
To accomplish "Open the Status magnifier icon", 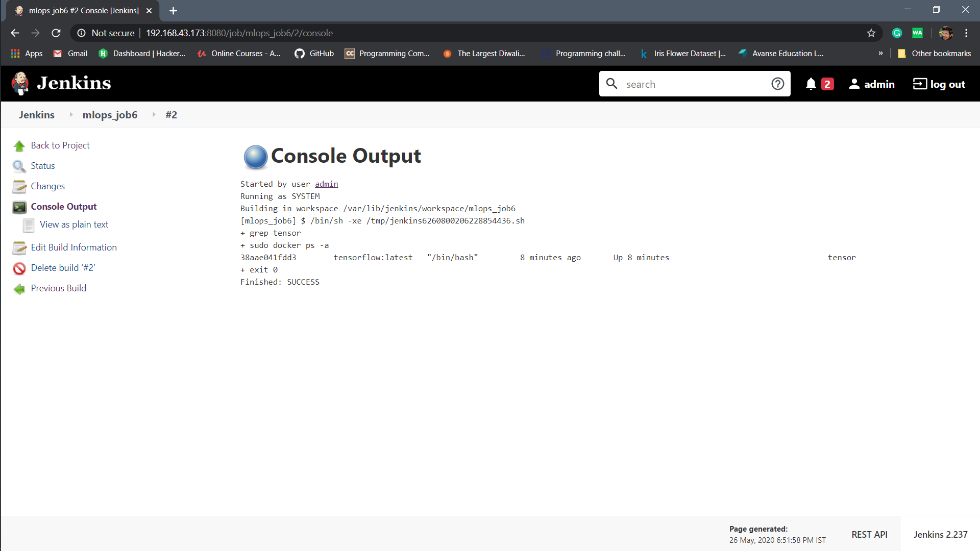I will pyautogui.click(x=19, y=166).
